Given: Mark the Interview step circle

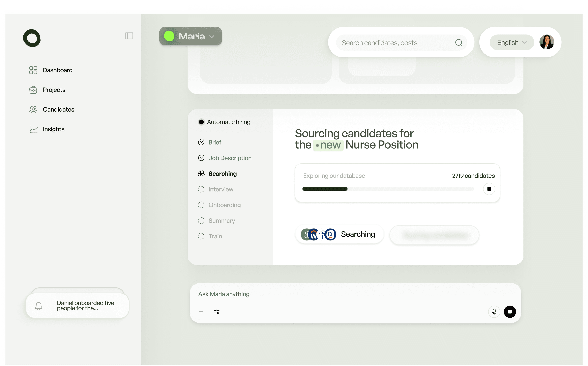Looking at the screenshot, I should [201, 189].
